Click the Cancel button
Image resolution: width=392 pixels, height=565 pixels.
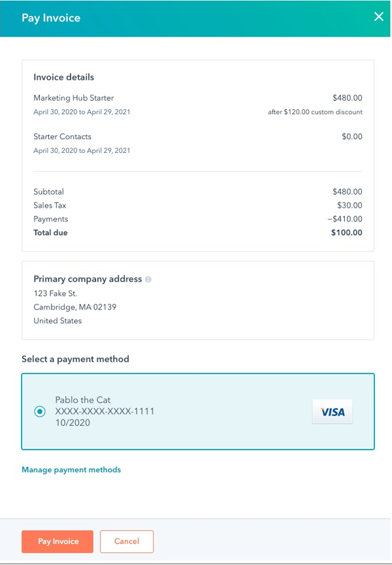127,541
